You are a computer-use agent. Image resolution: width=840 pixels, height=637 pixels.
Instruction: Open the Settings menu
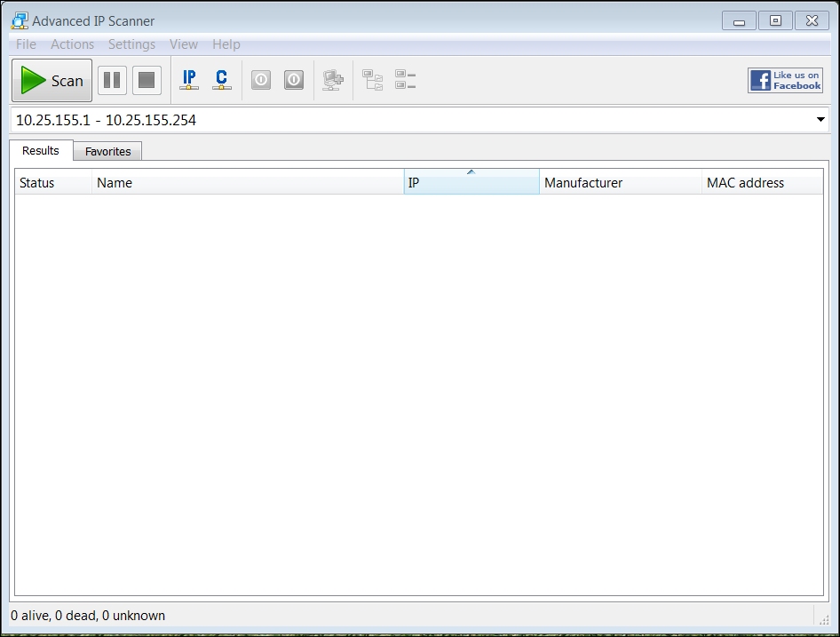(131, 44)
